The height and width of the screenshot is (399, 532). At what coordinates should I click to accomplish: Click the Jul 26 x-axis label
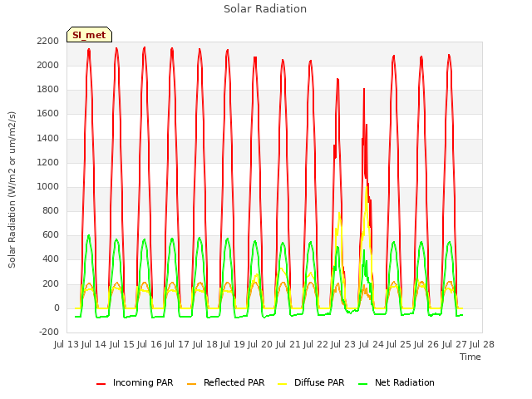point(426,344)
